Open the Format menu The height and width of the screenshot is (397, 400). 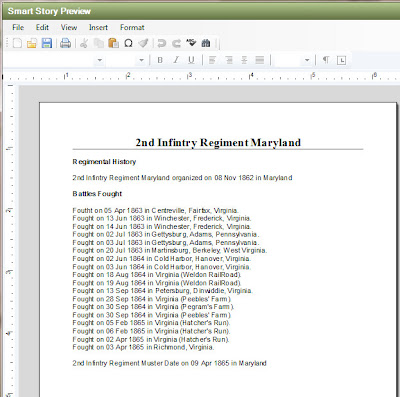pos(132,27)
